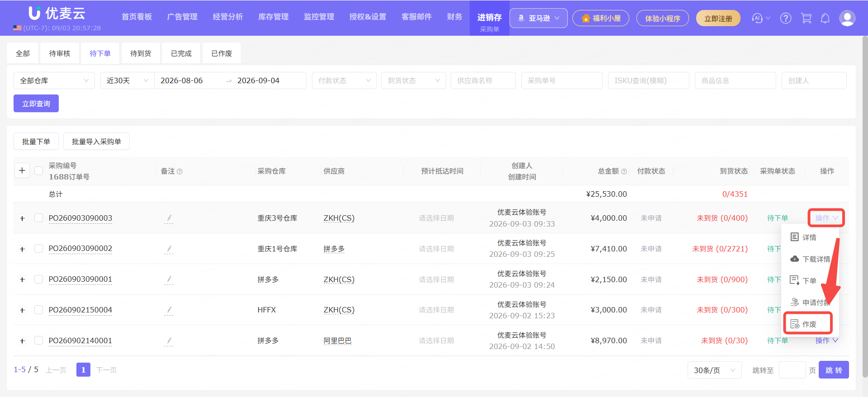Choose 申请付款 from the operation menu
The height and width of the screenshot is (397, 868).
tap(810, 302)
